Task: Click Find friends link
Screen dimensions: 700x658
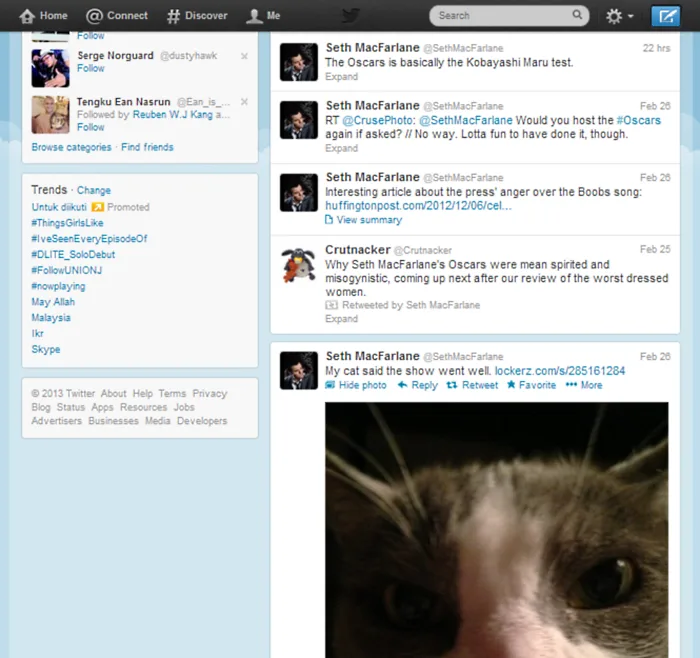Action: coord(147,147)
